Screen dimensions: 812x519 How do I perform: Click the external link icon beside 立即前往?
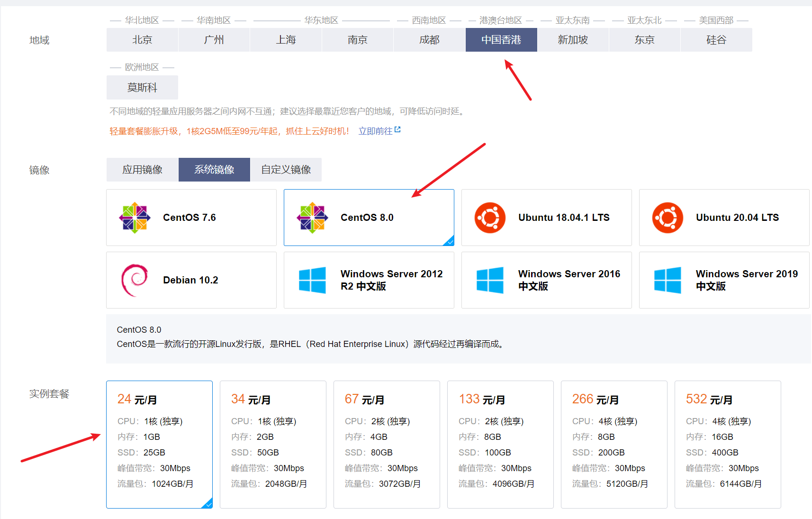point(397,129)
